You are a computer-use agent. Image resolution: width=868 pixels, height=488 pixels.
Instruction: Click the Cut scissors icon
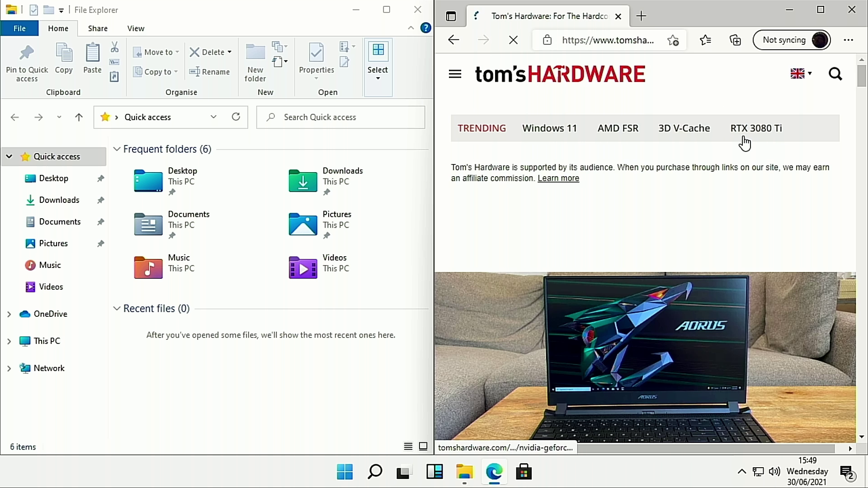tap(114, 47)
